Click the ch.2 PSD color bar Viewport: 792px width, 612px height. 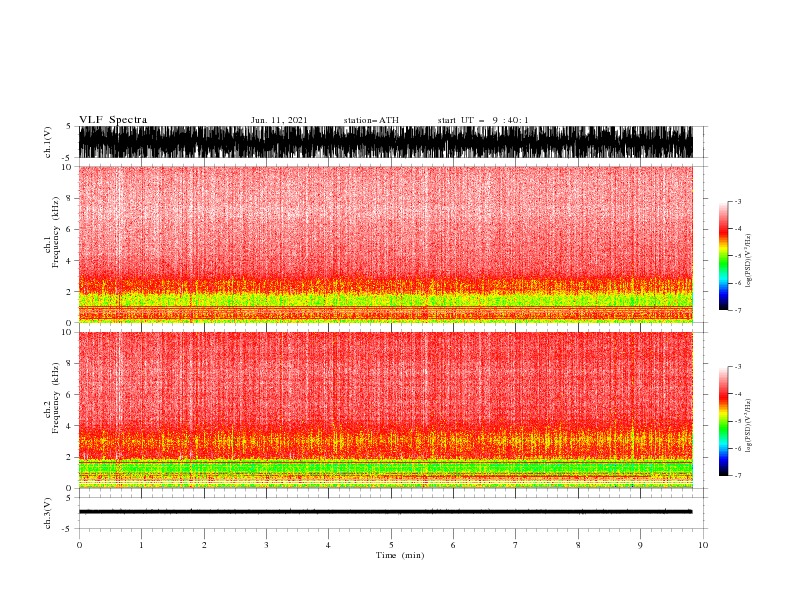tap(723, 421)
